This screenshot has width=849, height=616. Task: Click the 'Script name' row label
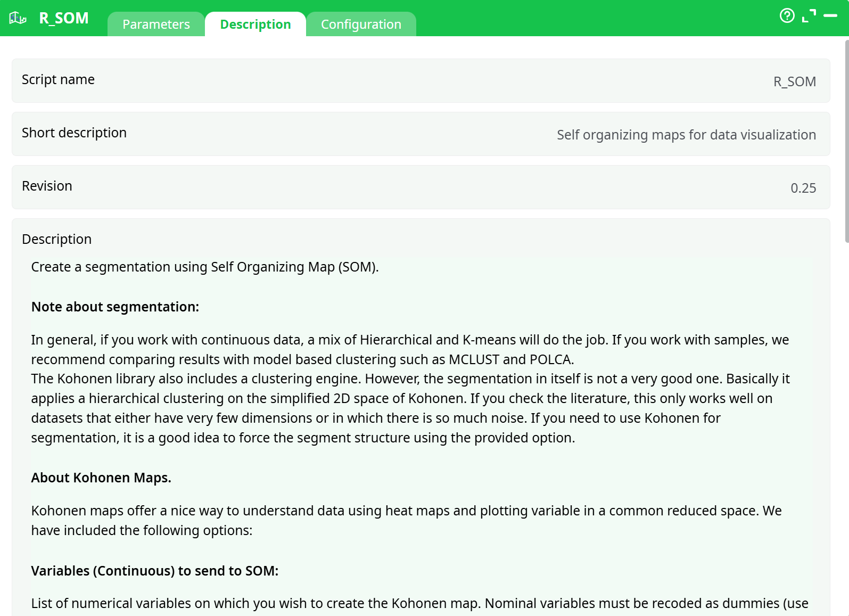[x=58, y=79]
